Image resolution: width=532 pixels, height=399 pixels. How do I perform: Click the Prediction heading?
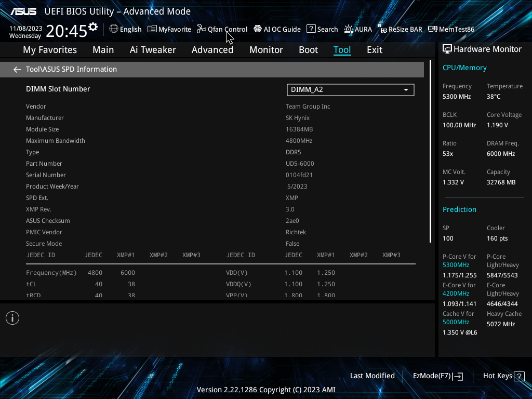(459, 210)
